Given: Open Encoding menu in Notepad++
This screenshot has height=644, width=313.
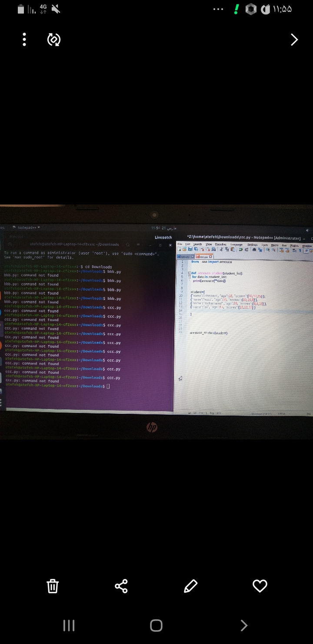Looking at the screenshot, I should [x=221, y=245].
